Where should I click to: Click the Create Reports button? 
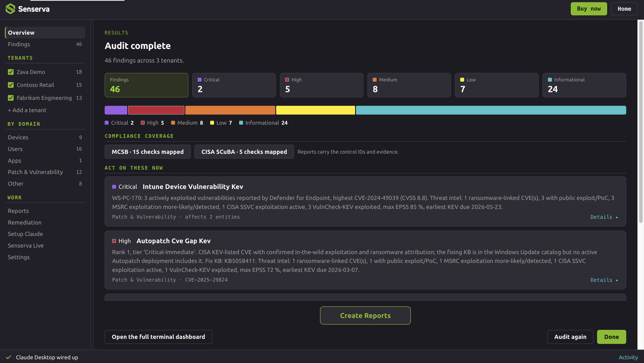(x=365, y=315)
